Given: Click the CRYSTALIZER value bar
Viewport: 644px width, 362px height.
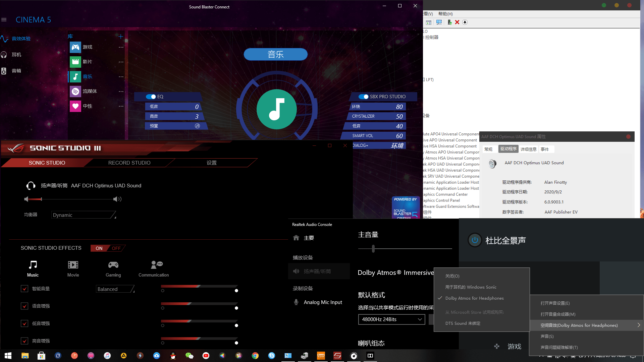Looking at the screenshot, I should (x=376, y=116).
